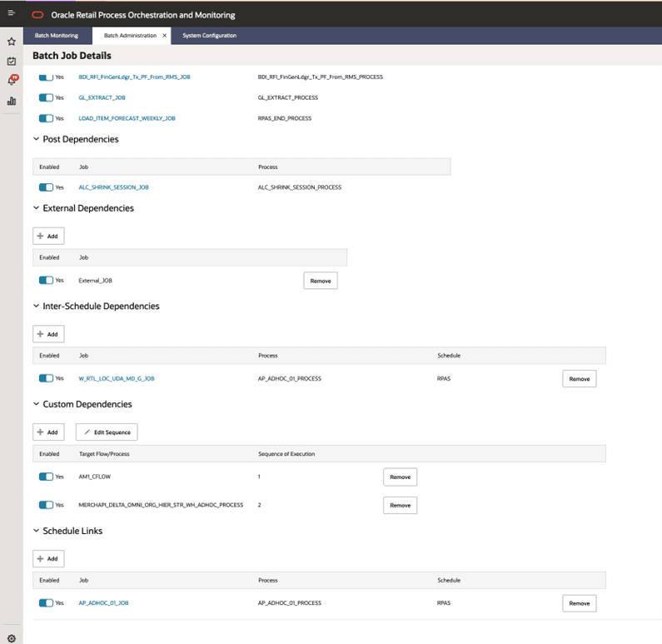The image size is (662, 644).
Task: Open the ALC_SHRINK_SESSION_JOB link
Action: (x=113, y=187)
